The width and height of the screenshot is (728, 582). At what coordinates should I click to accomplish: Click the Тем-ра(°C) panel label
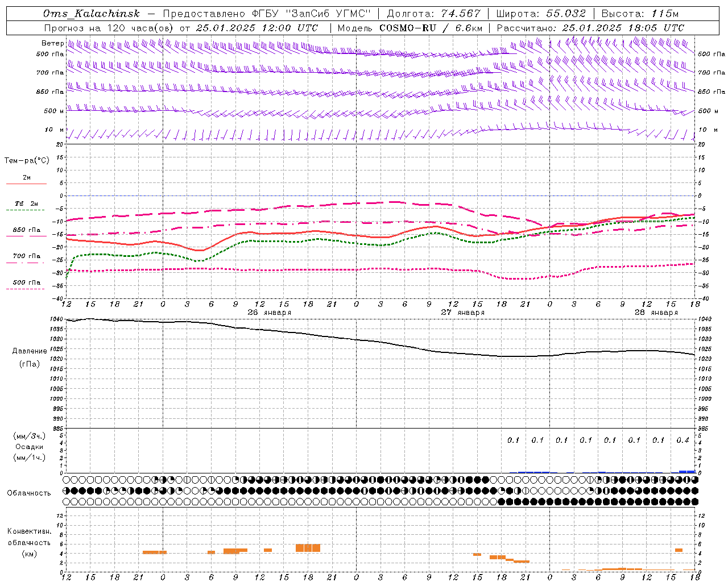[x=27, y=161]
